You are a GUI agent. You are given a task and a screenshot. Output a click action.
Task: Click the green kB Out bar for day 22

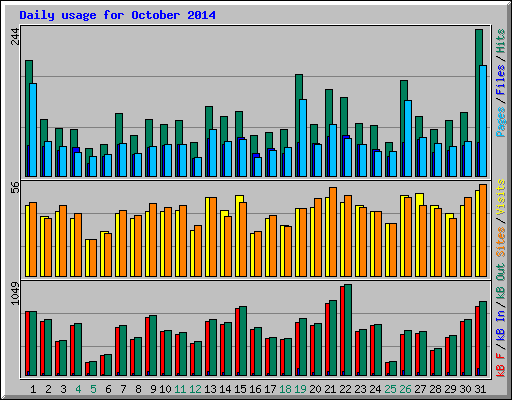coord(348,330)
